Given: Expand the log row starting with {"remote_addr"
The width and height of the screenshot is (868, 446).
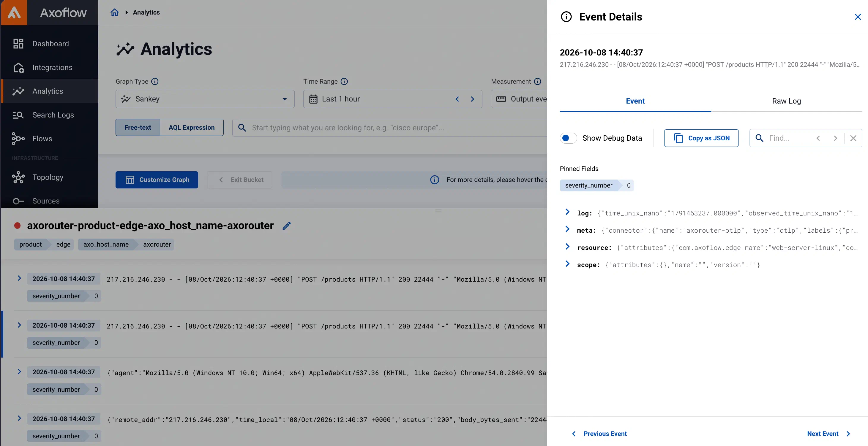Looking at the screenshot, I should click(x=19, y=418).
